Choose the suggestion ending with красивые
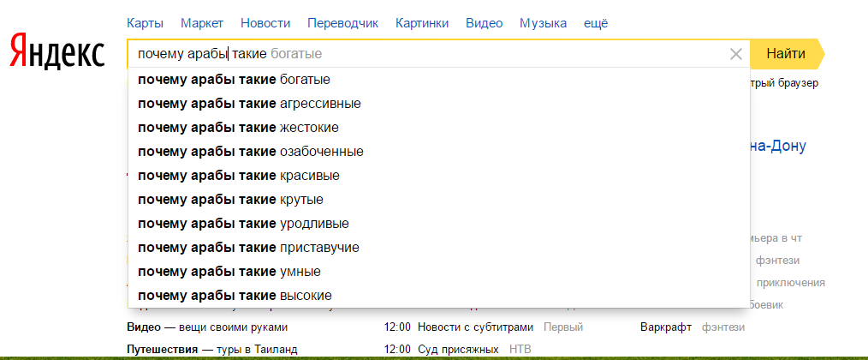This screenshot has height=360, width=868. pyautogui.click(x=238, y=176)
